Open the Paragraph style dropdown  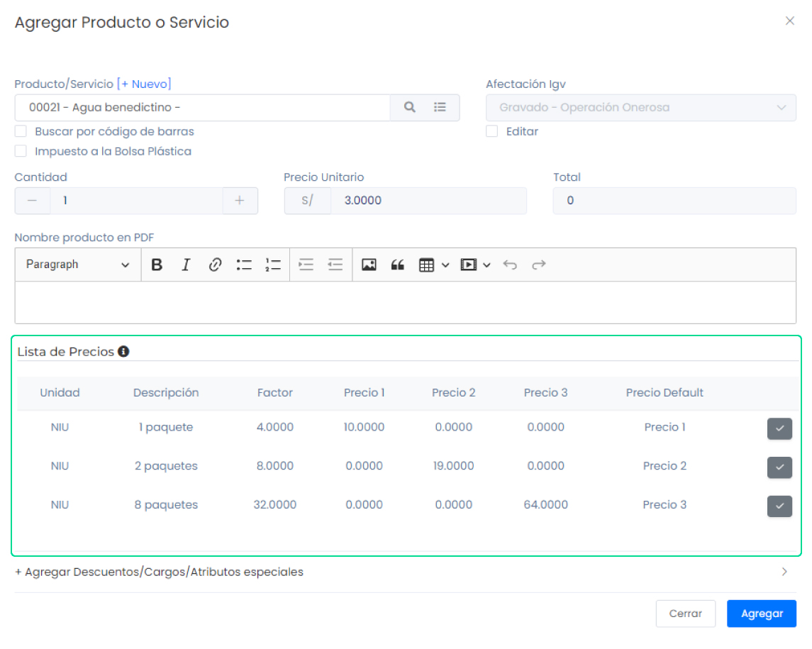(x=78, y=265)
